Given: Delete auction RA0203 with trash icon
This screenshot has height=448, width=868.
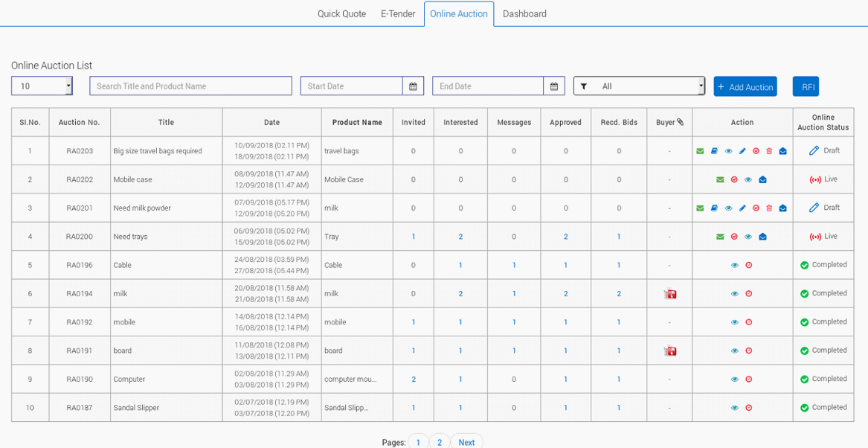Looking at the screenshot, I should pyautogui.click(x=769, y=151).
